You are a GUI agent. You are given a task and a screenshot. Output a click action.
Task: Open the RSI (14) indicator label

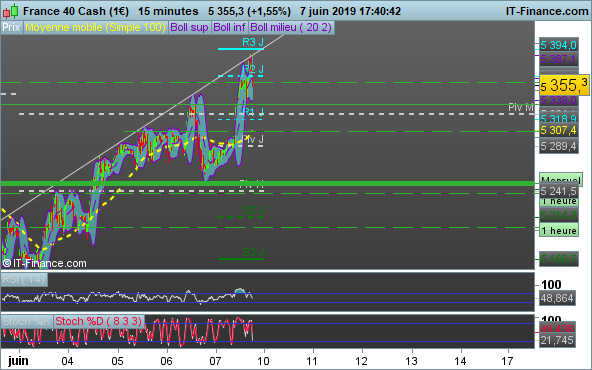(x=24, y=280)
